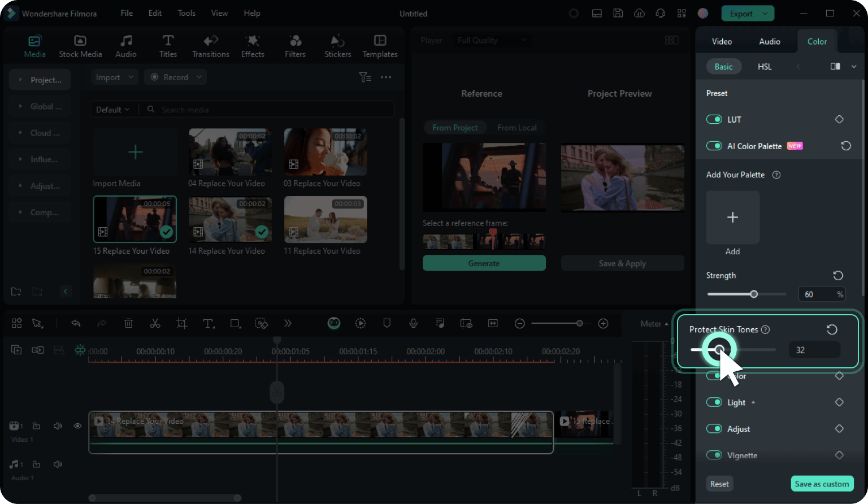Click the zoom in plus icon on timeline
868x504 pixels.
pos(604,323)
